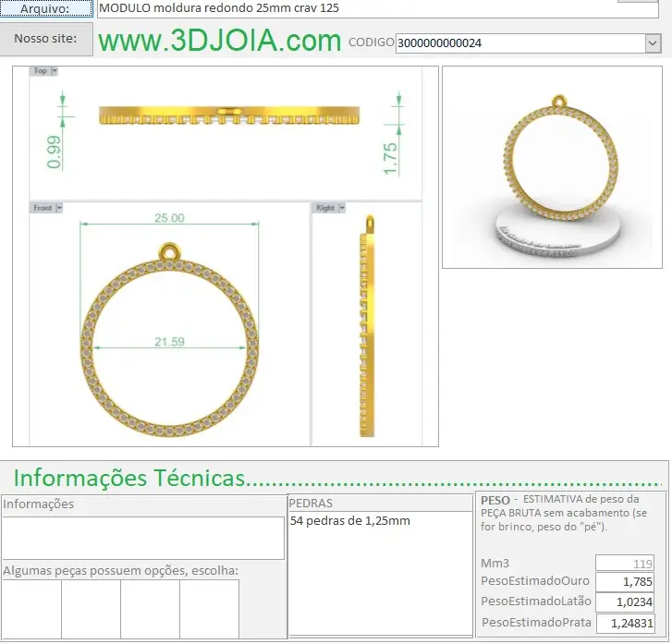
Task: Click the 0.99 thickness dimension
Action: tap(54, 152)
